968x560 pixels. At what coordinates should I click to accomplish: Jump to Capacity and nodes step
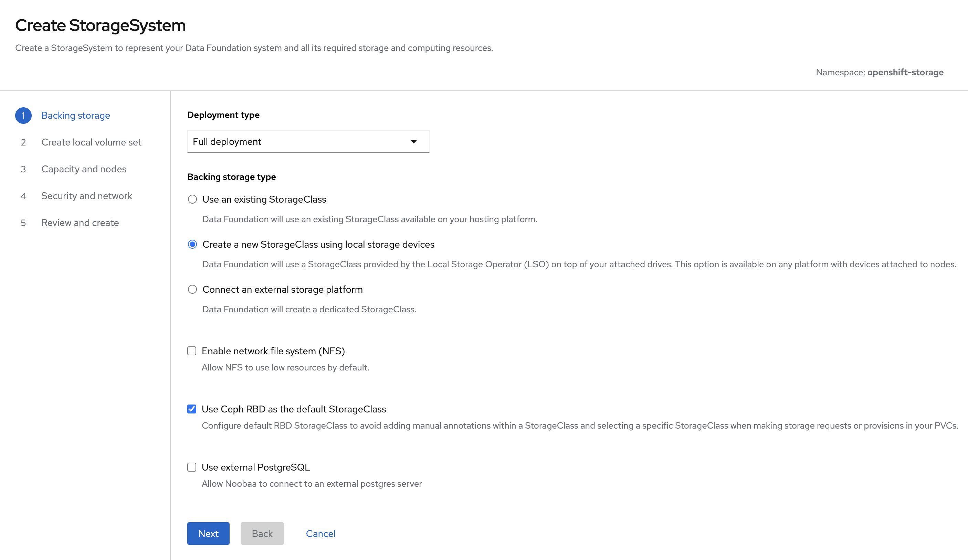pyautogui.click(x=84, y=169)
